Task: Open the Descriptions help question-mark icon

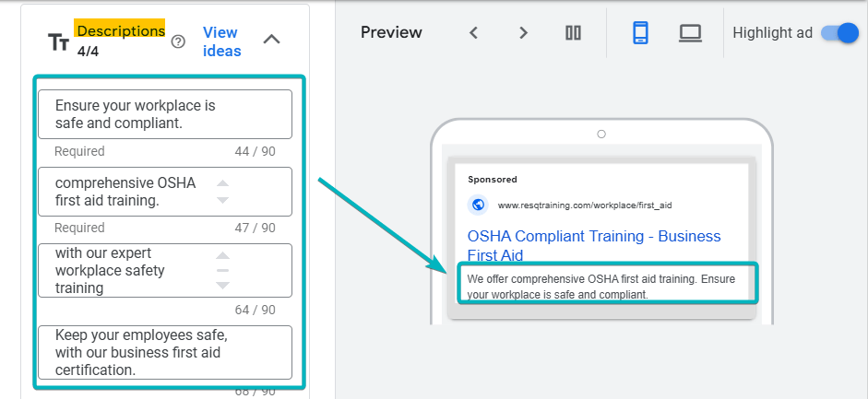Action: point(178,42)
